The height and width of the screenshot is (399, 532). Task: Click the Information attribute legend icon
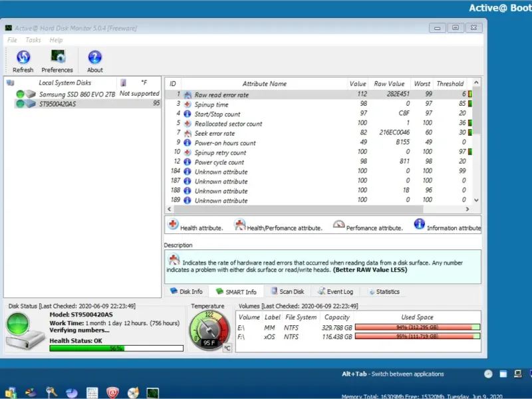[420, 224]
